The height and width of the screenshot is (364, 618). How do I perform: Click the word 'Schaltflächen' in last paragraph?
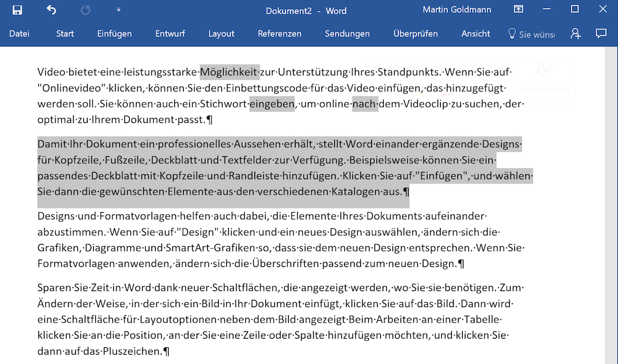point(246,287)
